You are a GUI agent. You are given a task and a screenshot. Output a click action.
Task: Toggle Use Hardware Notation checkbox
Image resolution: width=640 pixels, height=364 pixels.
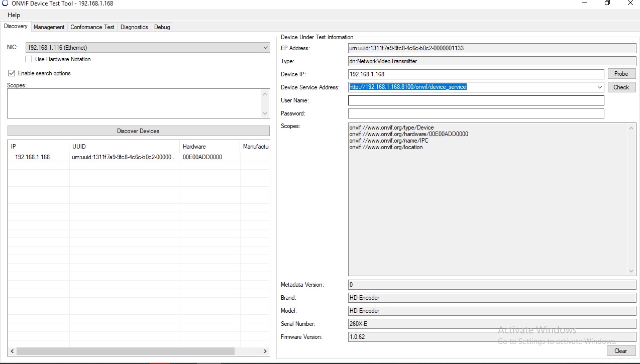(29, 59)
